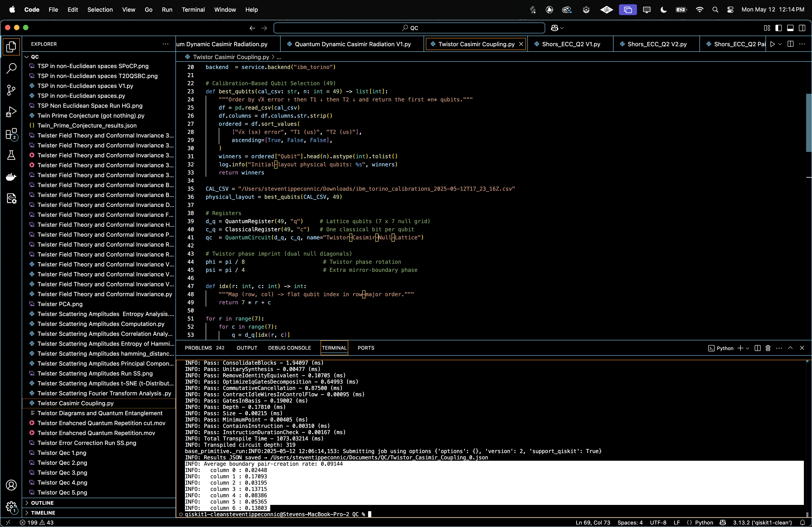Open Spotlight search in macOS menu bar

click(715, 9)
